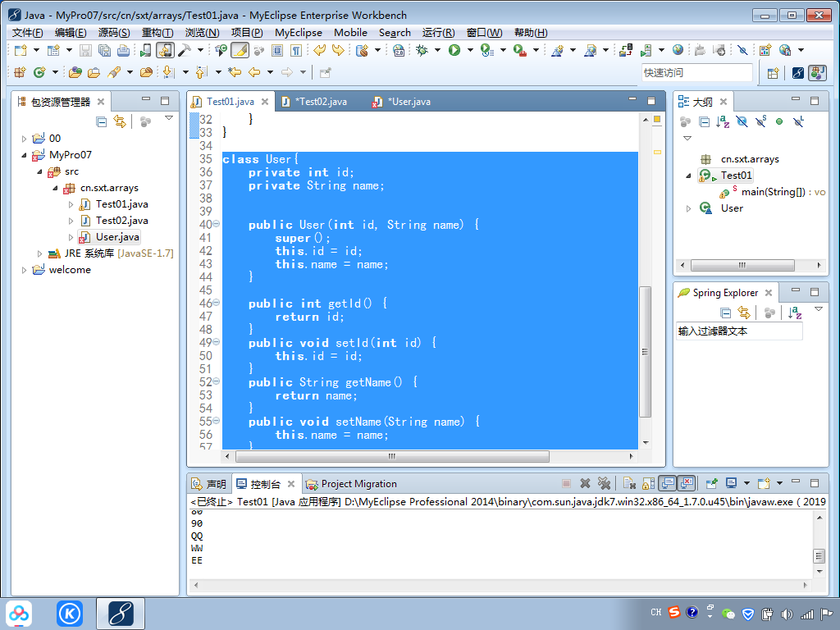Click Scroll Lock icon in console toolbar
Image resolution: width=840 pixels, height=630 pixels.
click(648, 484)
